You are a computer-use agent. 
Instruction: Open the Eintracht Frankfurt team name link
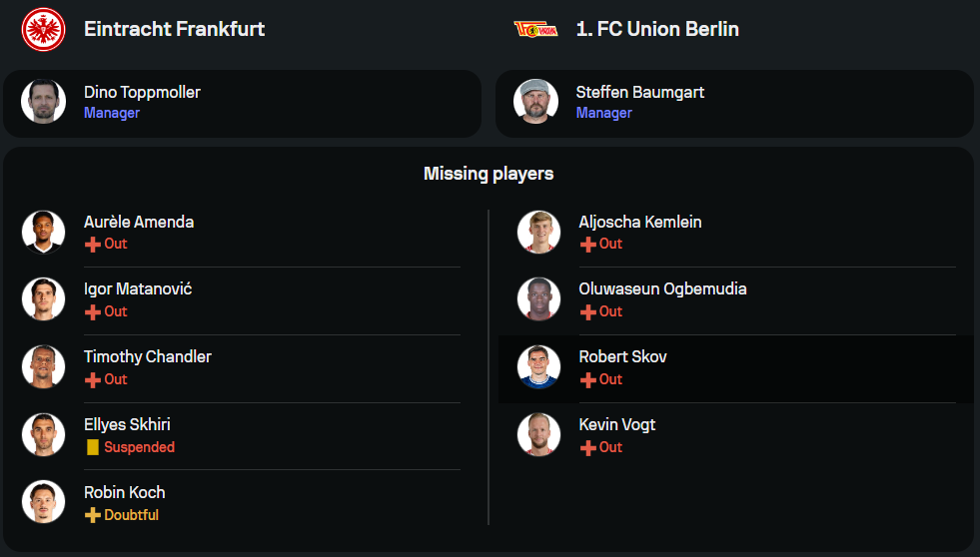pyautogui.click(x=174, y=29)
